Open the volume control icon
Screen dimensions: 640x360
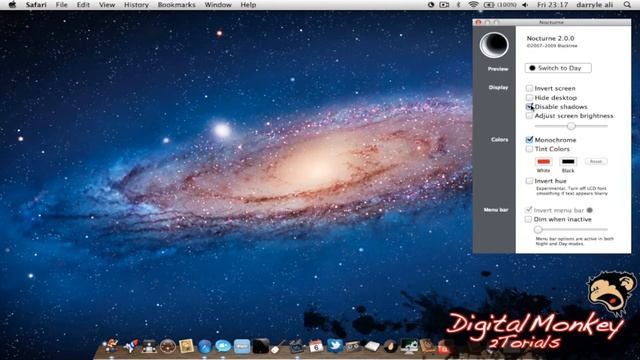point(525,5)
